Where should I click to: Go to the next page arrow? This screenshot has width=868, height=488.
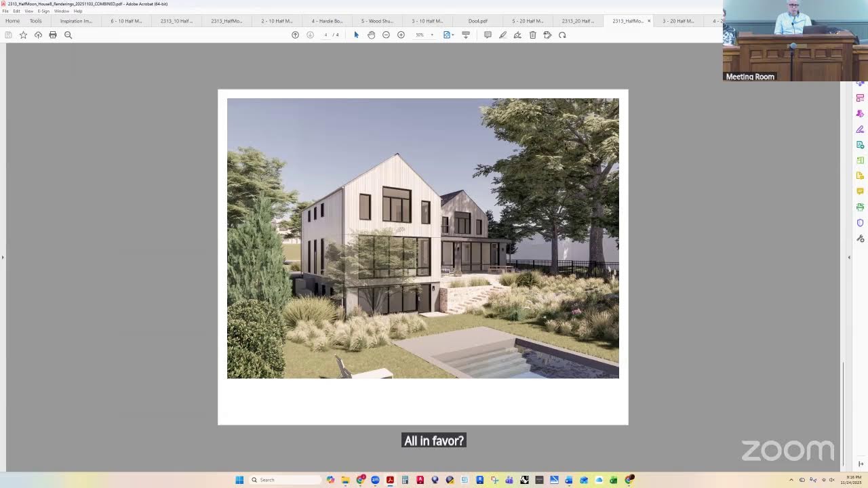coord(310,35)
